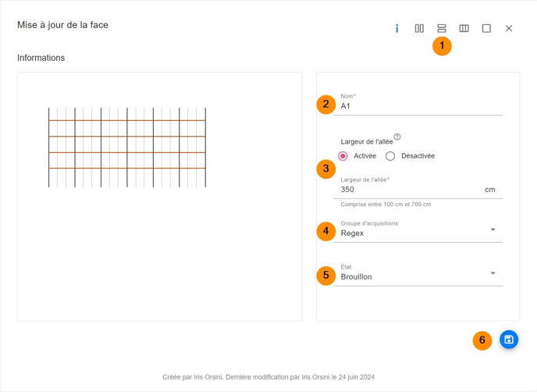Screen dimensions: 537x392
Task: Select the single square layout icon
Action: (486, 29)
